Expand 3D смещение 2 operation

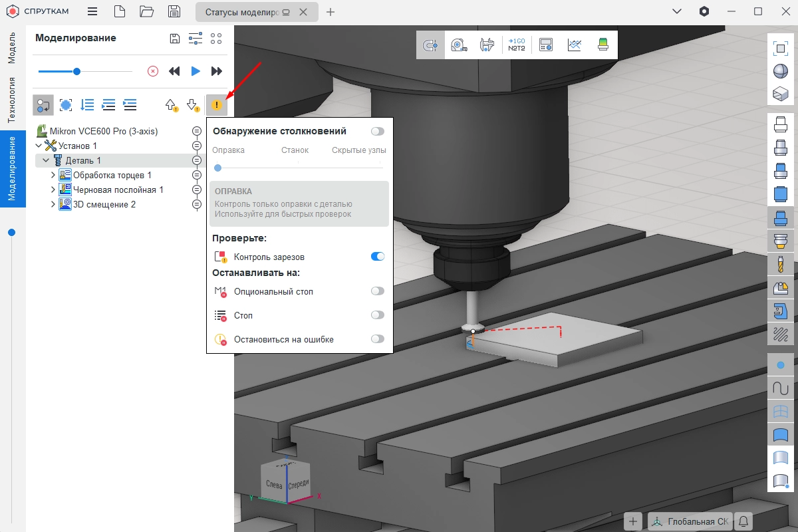(53, 205)
